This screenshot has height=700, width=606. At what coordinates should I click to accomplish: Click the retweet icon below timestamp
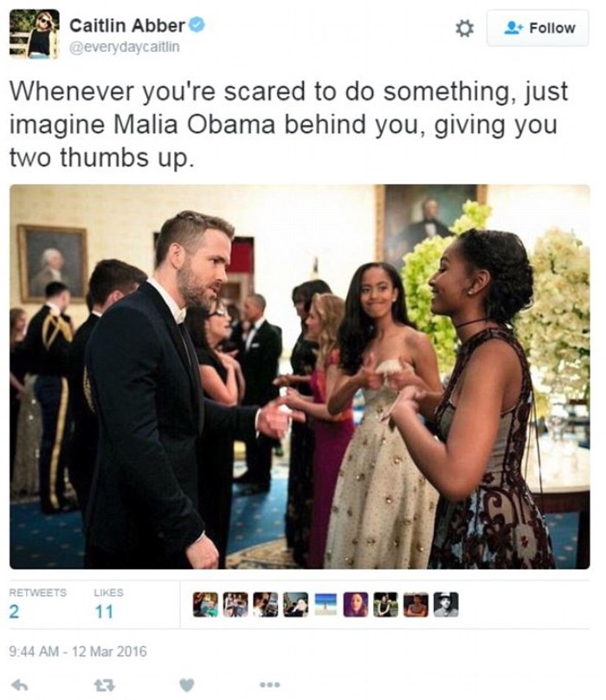click(x=104, y=684)
